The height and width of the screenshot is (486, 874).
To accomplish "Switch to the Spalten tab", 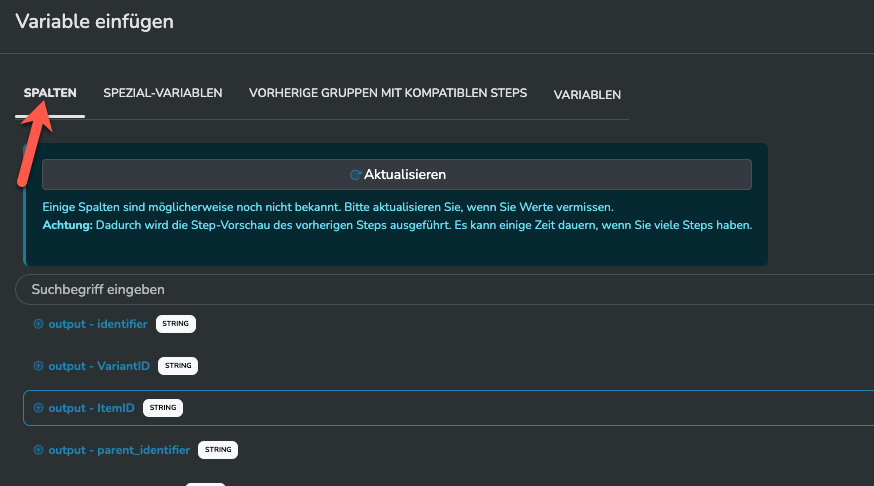I will pyautogui.click(x=50, y=93).
